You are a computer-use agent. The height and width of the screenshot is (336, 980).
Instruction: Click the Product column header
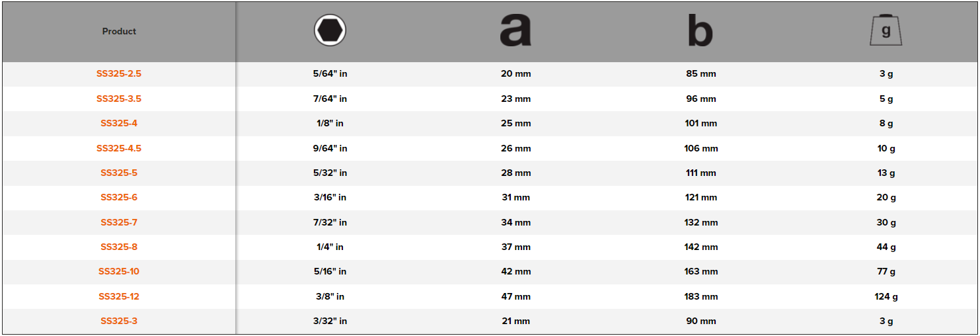pos(119,31)
